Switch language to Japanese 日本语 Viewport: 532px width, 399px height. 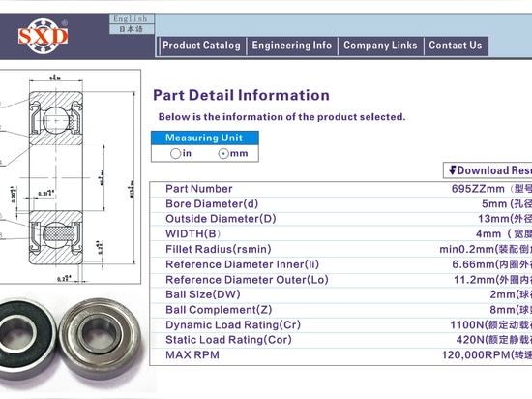132,29
